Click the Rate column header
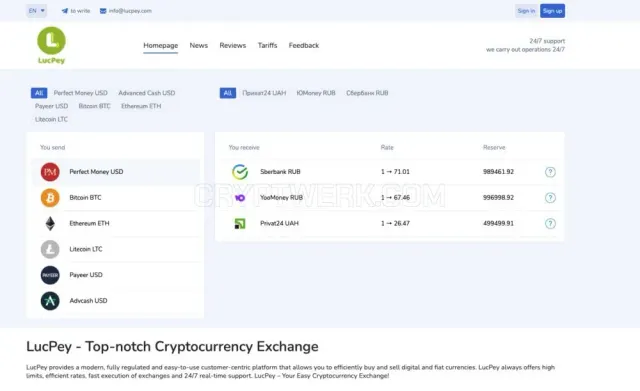640x391 pixels. tap(387, 147)
